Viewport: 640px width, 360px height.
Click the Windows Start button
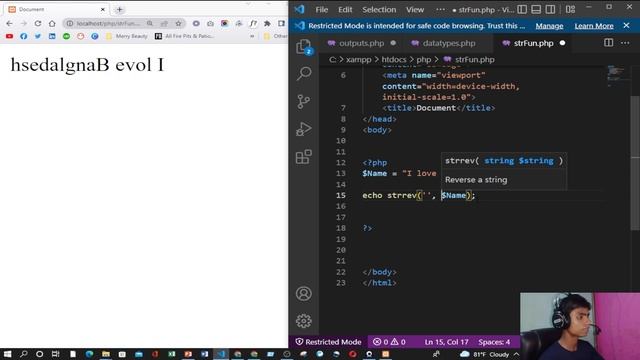click(x=8, y=354)
